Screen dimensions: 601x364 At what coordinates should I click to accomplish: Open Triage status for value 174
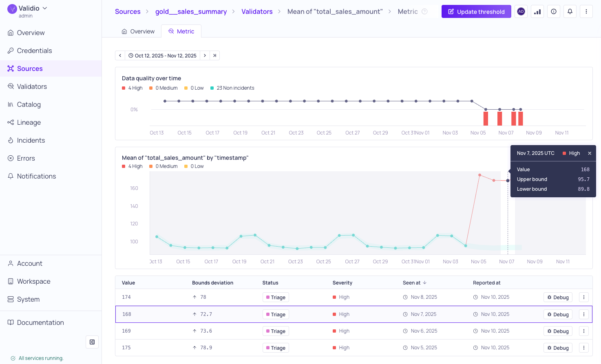pyautogui.click(x=276, y=297)
